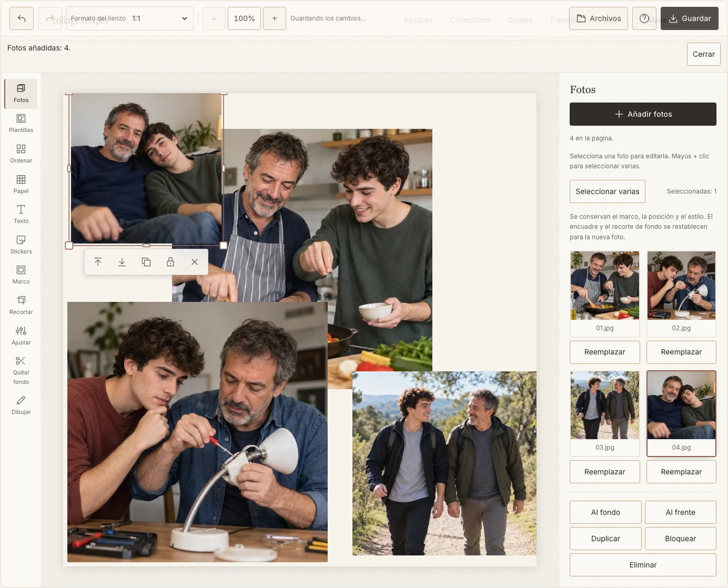Viewport: 728px width, 588px height.
Task: Click the Bloquear button in panel
Action: coord(681,539)
